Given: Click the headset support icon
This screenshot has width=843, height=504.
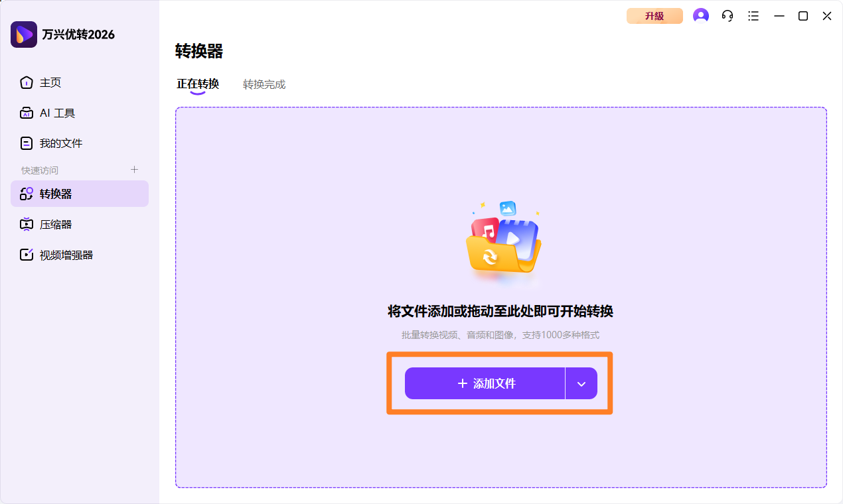Looking at the screenshot, I should point(727,15).
